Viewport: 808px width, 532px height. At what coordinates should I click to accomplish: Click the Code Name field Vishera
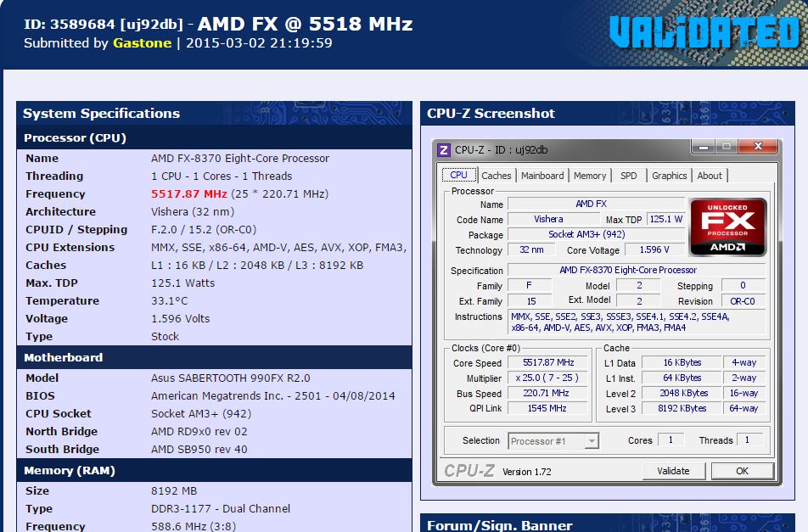pos(553,220)
